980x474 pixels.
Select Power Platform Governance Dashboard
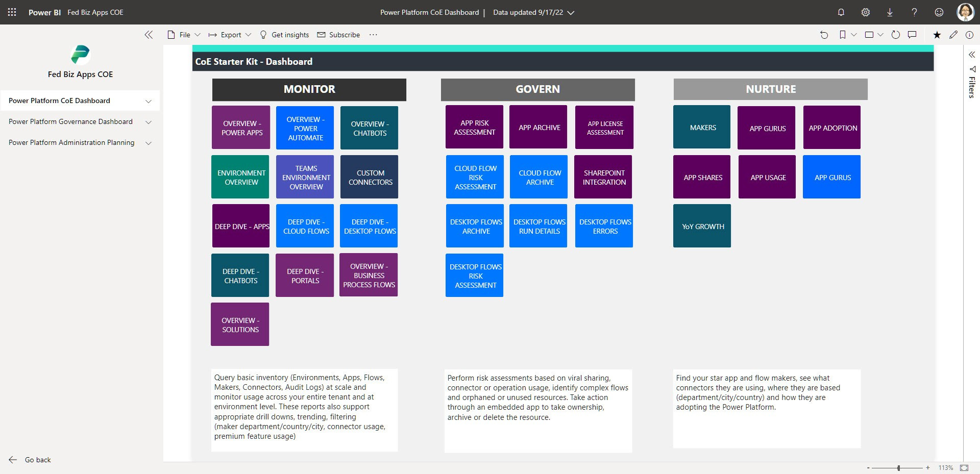[x=80, y=121]
